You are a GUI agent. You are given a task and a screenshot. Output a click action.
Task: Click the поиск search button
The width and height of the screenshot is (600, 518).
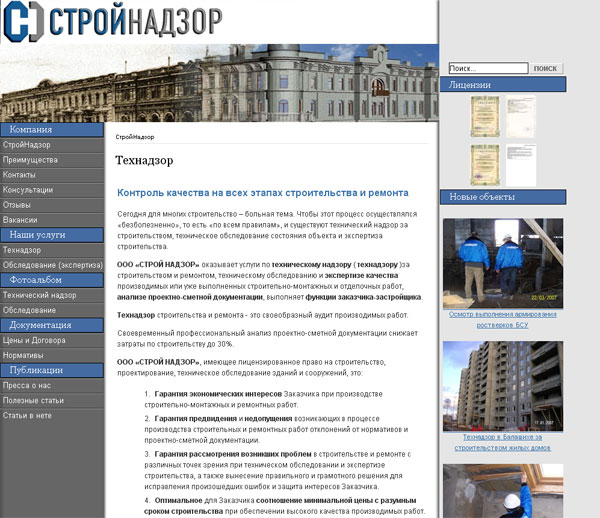546,68
